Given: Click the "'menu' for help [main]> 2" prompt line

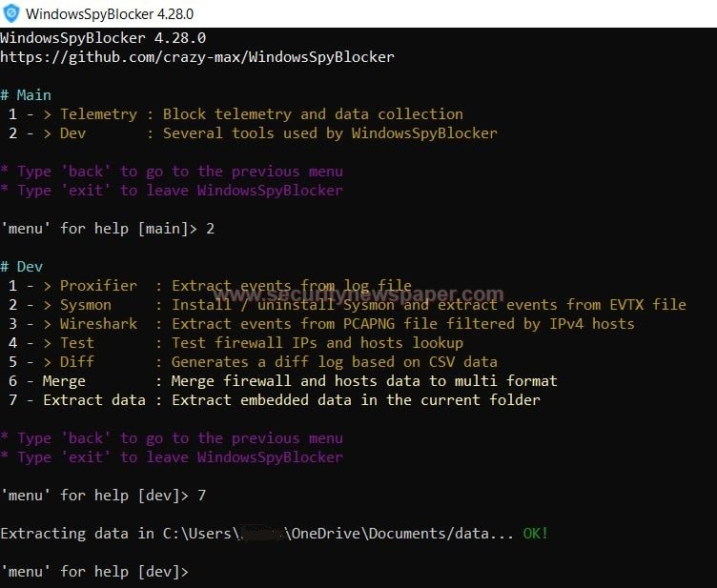Looking at the screenshot, I should [x=108, y=229].
